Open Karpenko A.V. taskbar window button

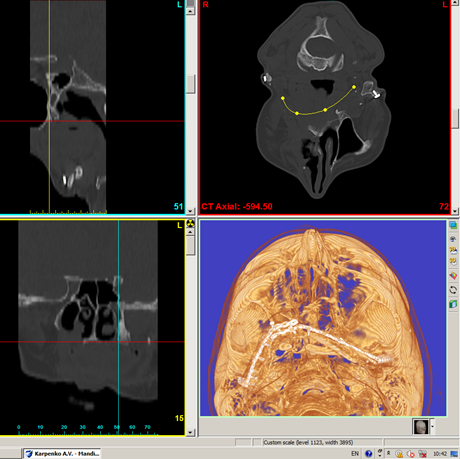pyautogui.click(x=62, y=454)
